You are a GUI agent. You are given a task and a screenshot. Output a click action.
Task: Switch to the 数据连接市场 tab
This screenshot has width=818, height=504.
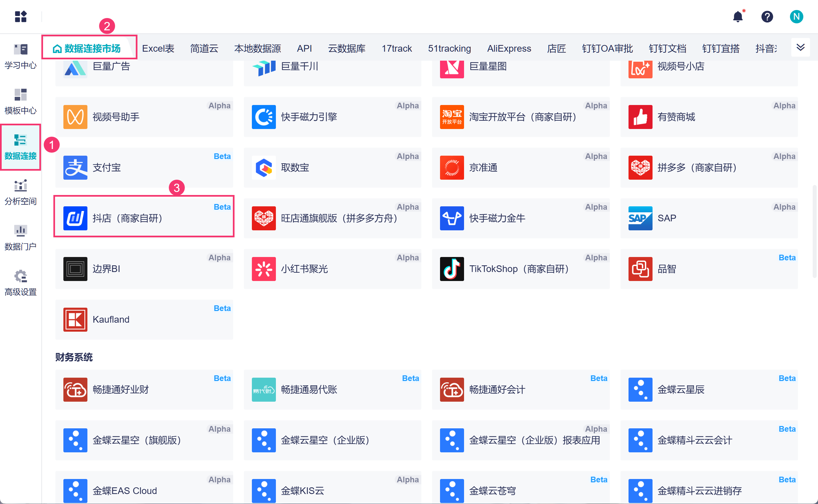87,49
